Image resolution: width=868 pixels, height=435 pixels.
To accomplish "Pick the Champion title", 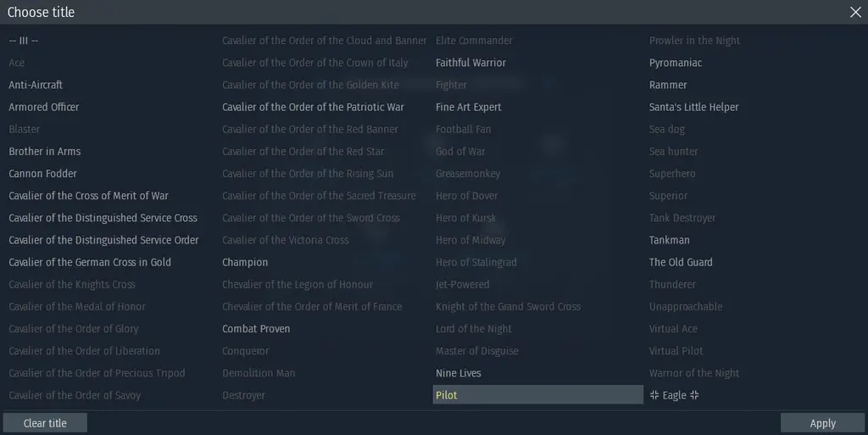I will click(x=245, y=262).
